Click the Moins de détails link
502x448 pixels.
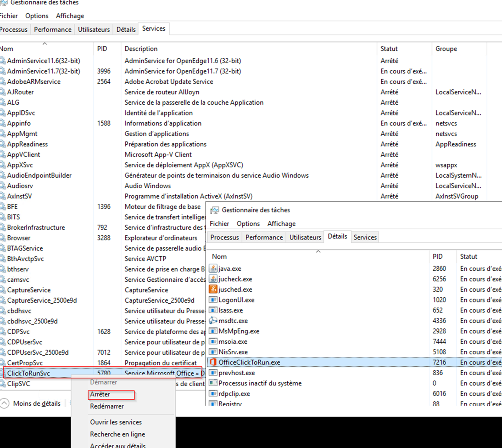point(37,404)
